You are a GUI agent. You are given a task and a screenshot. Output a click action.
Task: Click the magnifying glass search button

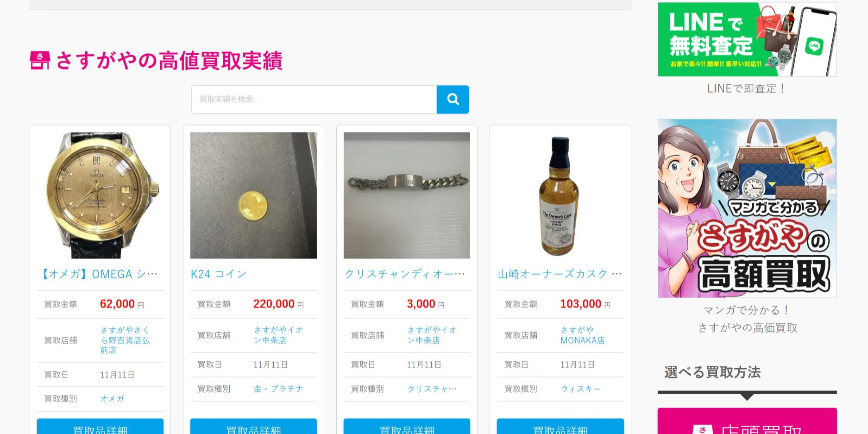tap(453, 99)
